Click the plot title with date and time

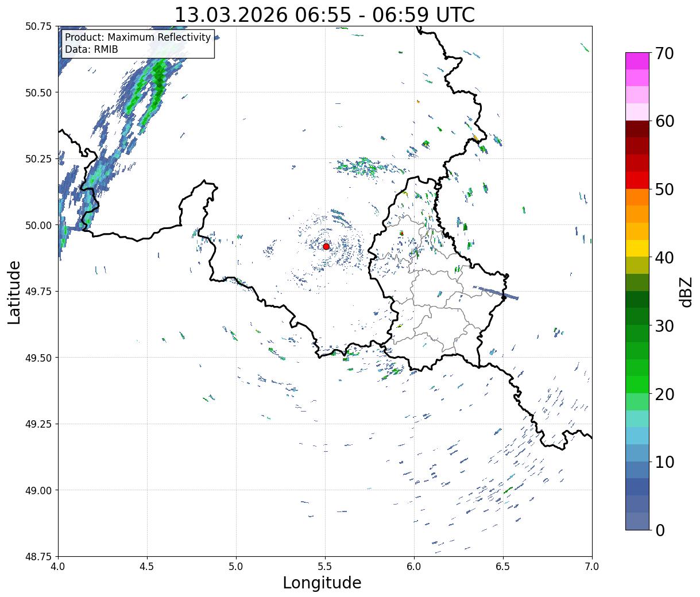pos(324,14)
